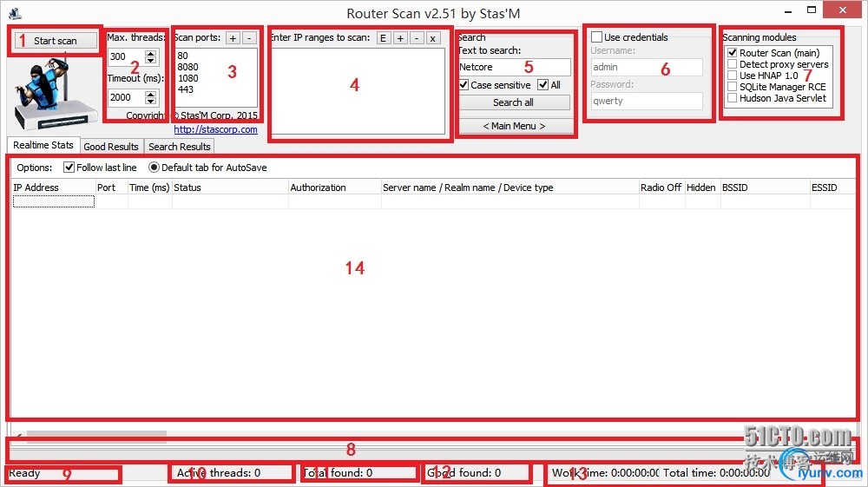Sort by ESSID column header
Viewport: 868px width, 487px height.
pyautogui.click(x=832, y=188)
